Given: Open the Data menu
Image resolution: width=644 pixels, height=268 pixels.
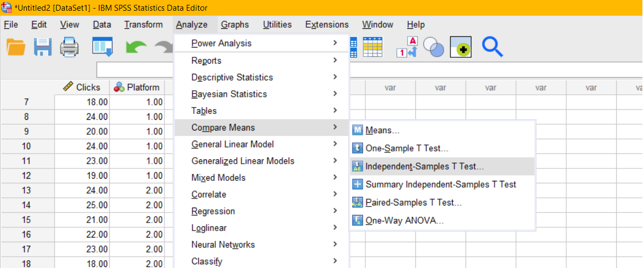Looking at the screenshot, I should click(x=102, y=25).
